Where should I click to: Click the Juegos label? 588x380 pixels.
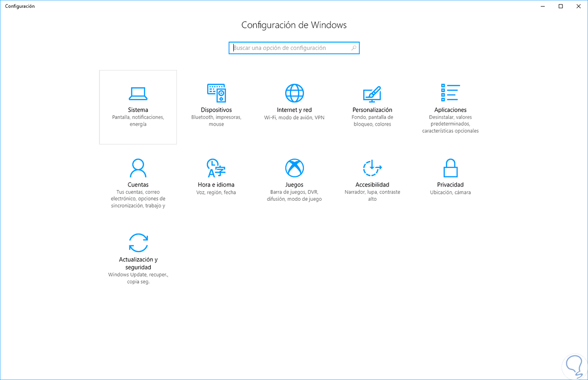click(294, 185)
